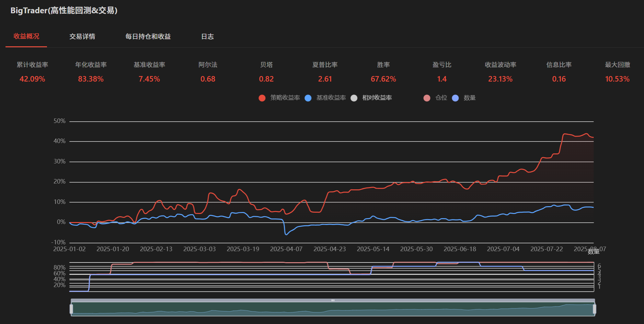Screen dimensions: 644x324
Task: Click the 信息比率 value 0.16
Action: pyautogui.click(x=559, y=79)
